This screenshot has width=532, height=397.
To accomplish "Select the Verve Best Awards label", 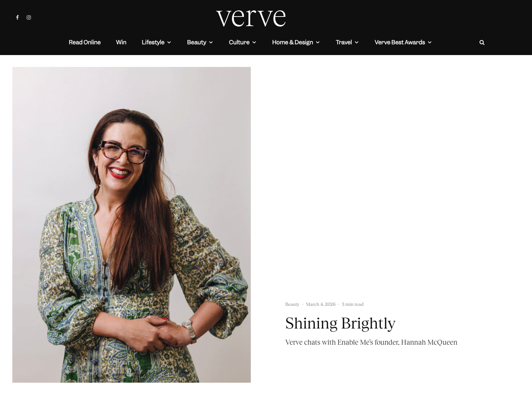I will point(400,42).
